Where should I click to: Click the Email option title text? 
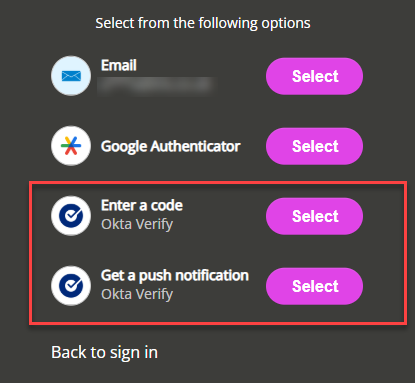[x=119, y=65]
